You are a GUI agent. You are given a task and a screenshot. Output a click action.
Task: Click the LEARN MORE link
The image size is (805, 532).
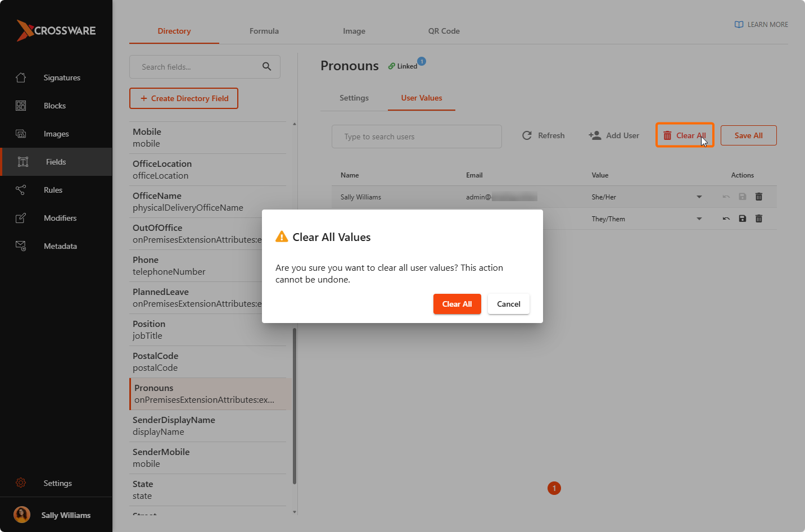761,25
